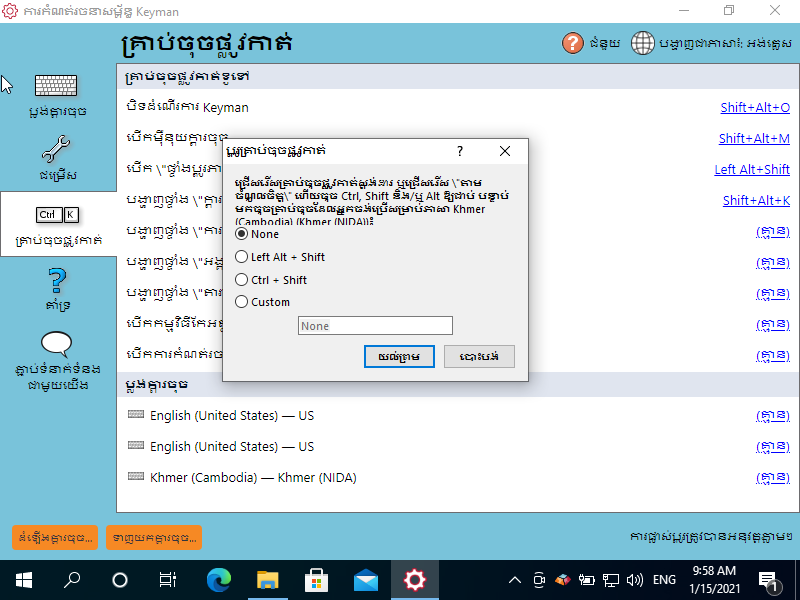Click the custom hotkey input field showing None
Screen dimensions: 800x600
(375, 326)
